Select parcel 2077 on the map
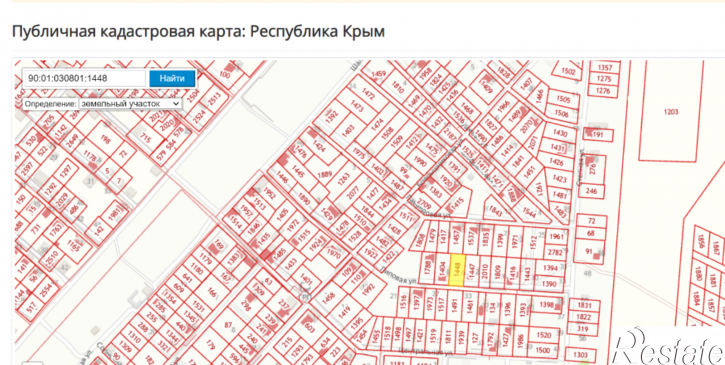725x365 pixels. coord(354,192)
